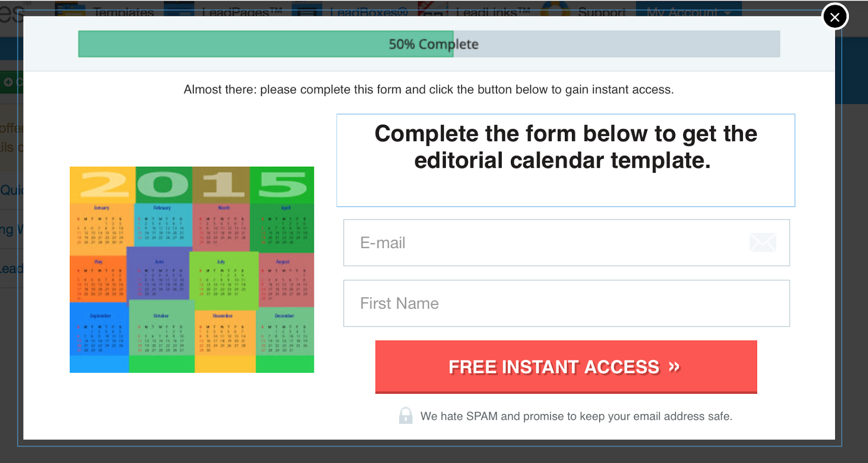This screenshot has height=463, width=868.
Task: Open the LeadLinks menu item
Action: click(x=492, y=11)
